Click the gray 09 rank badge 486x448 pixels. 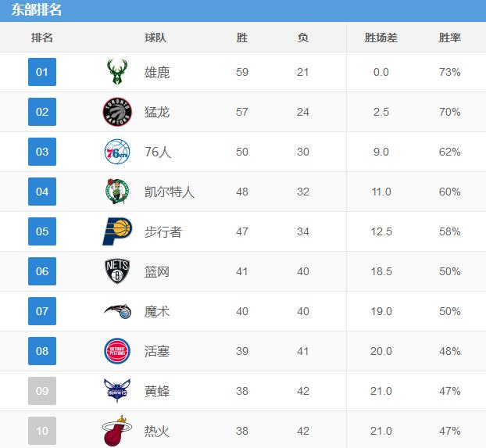(x=42, y=391)
